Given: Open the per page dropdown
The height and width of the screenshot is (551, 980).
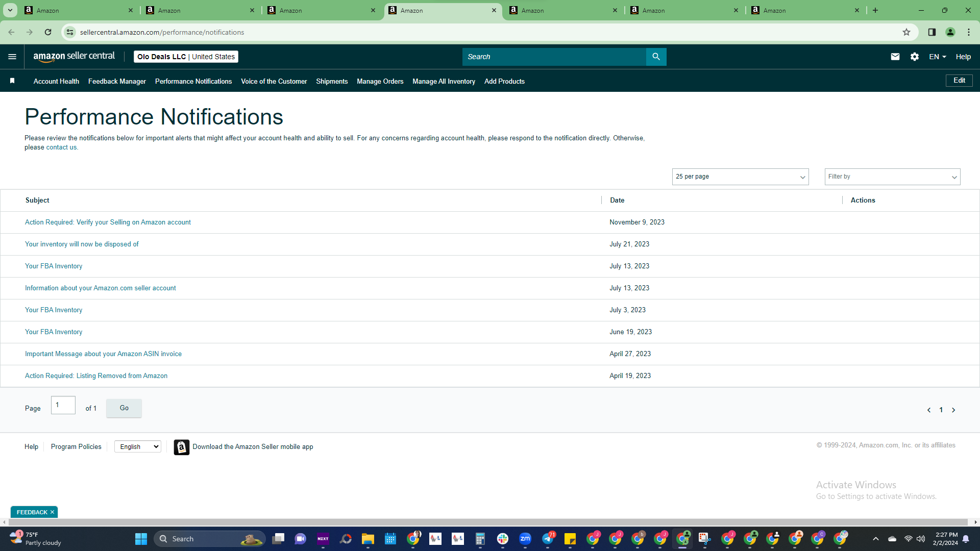Looking at the screenshot, I should point(740,177).
